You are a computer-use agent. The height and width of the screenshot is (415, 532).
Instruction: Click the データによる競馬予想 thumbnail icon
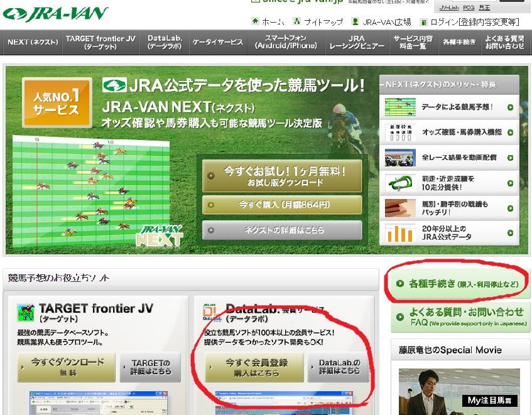[x=400, y=107]
